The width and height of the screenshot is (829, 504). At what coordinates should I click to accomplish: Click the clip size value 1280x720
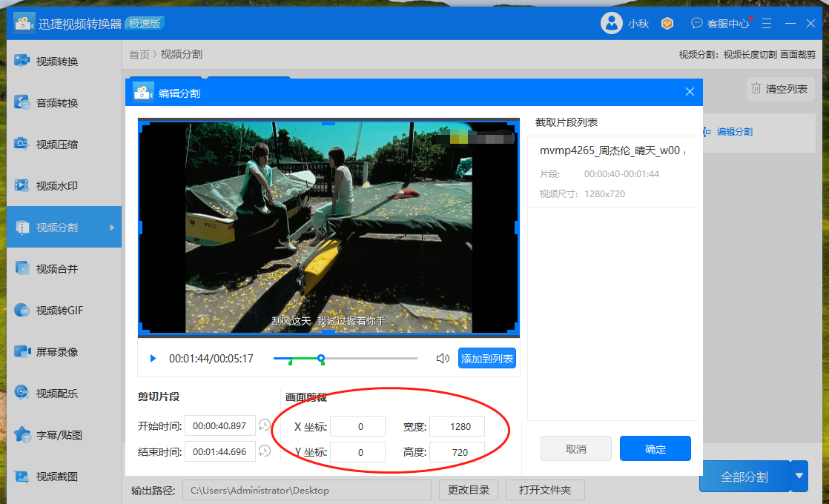pos(604,194)
